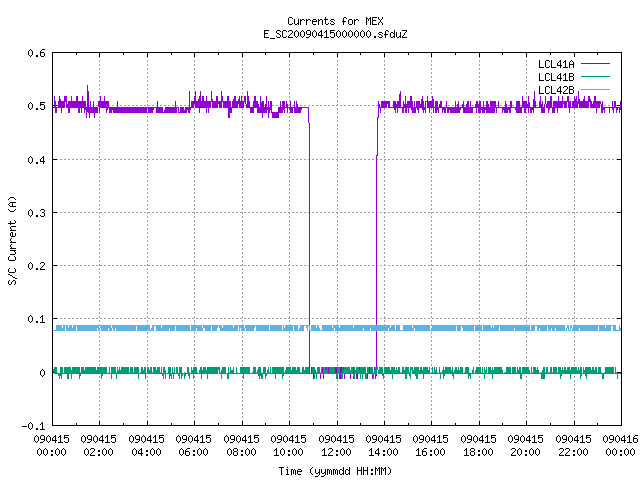The width and height of the screenshot is (640, 480).
Task: Click the LCL41B legend label
Action: [556, 77]
